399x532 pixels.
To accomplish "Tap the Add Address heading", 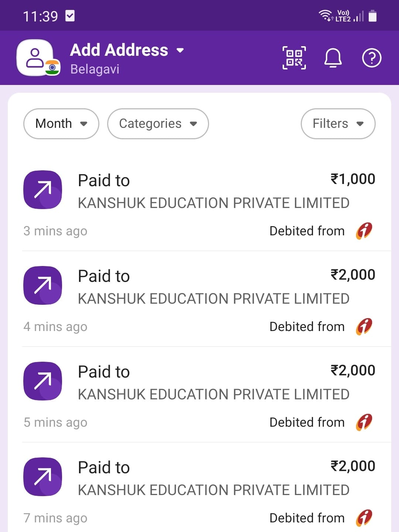I will tap(119, 50).
